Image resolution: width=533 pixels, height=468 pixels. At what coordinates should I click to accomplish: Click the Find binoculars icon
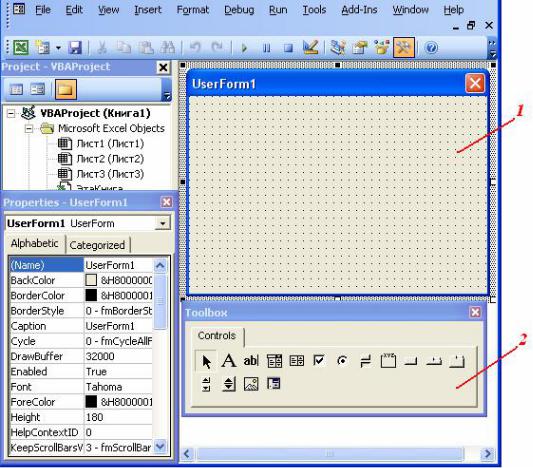tap(168, 47)
